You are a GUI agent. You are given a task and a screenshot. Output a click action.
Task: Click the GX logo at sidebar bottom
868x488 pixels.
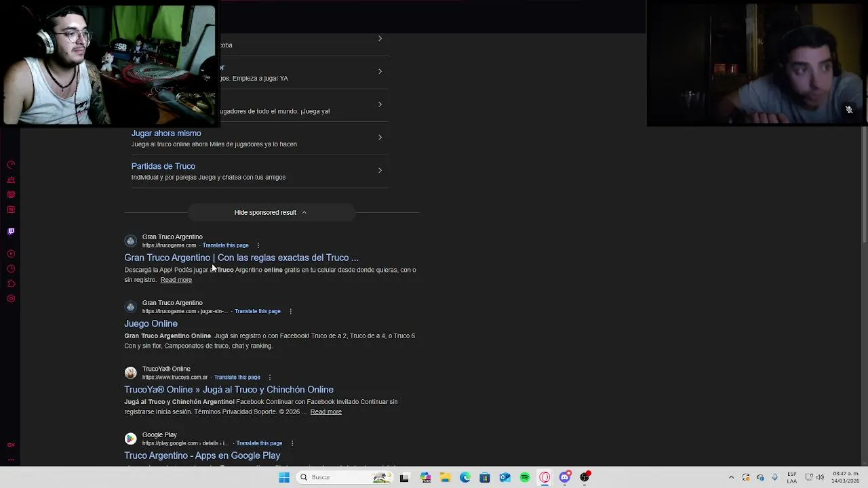pos(11,445)
